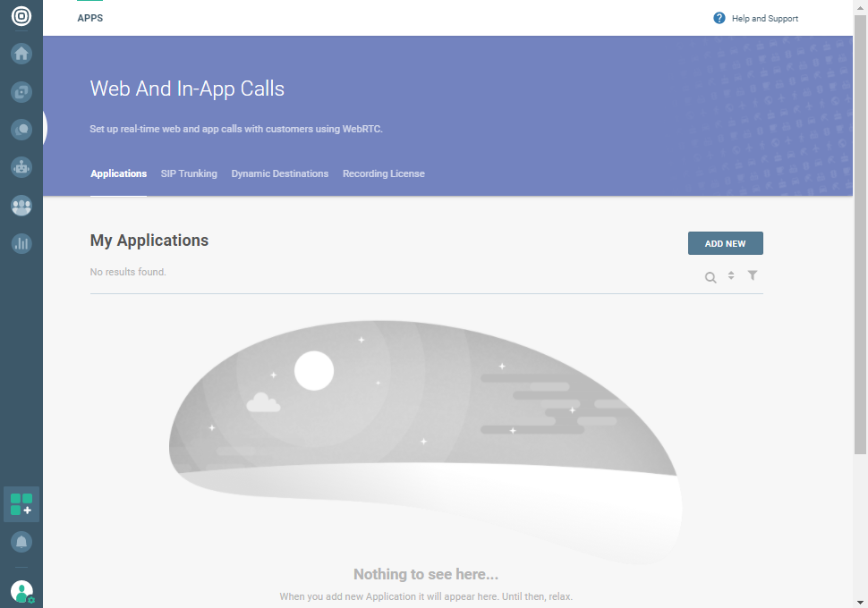Open the chat bubbles sidebar icon
868x608 pixels.
21,130
